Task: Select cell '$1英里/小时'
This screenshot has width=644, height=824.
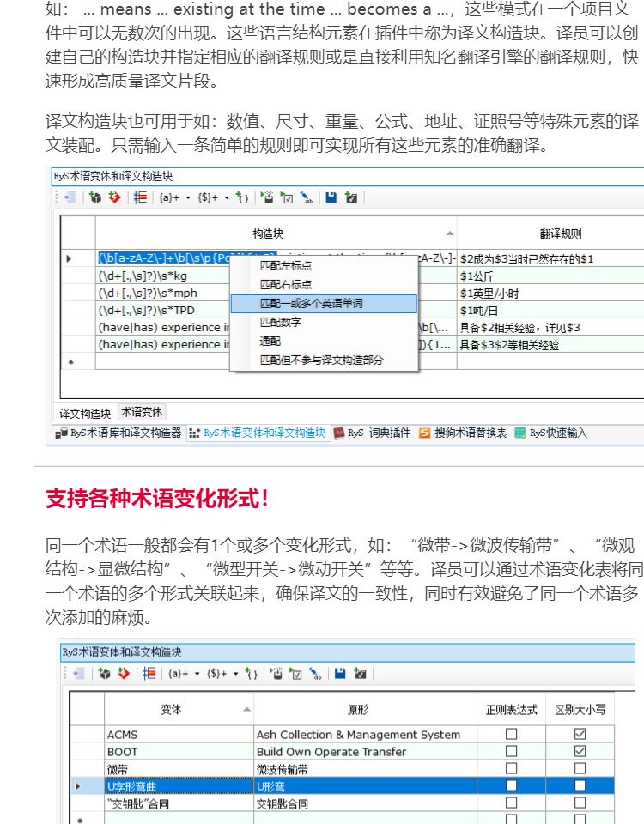Action: pyautogui.click(x=550, y=294)
